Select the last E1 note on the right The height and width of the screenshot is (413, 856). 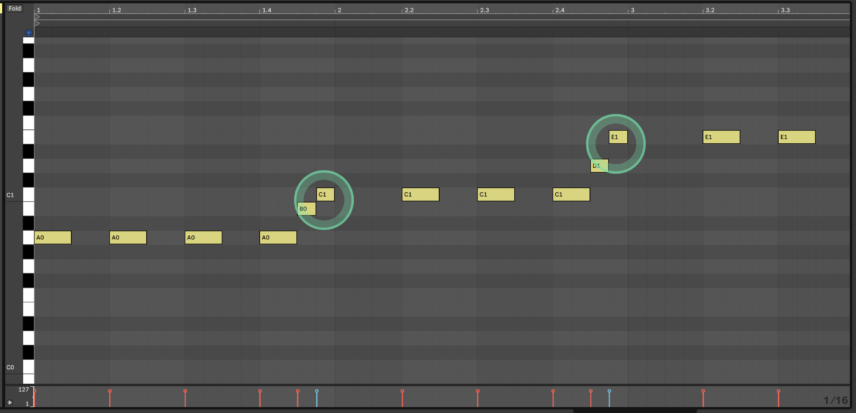click(796, 137)
